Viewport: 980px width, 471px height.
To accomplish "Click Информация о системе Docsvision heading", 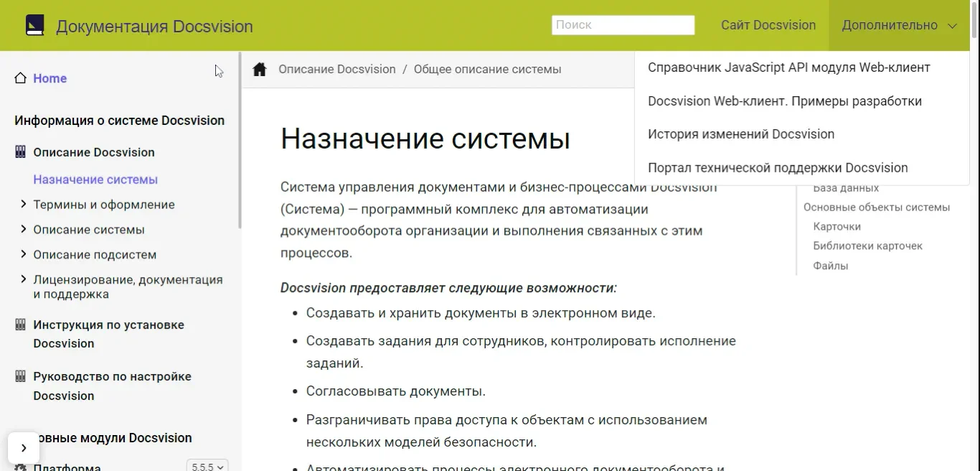I will coord(120,121).
